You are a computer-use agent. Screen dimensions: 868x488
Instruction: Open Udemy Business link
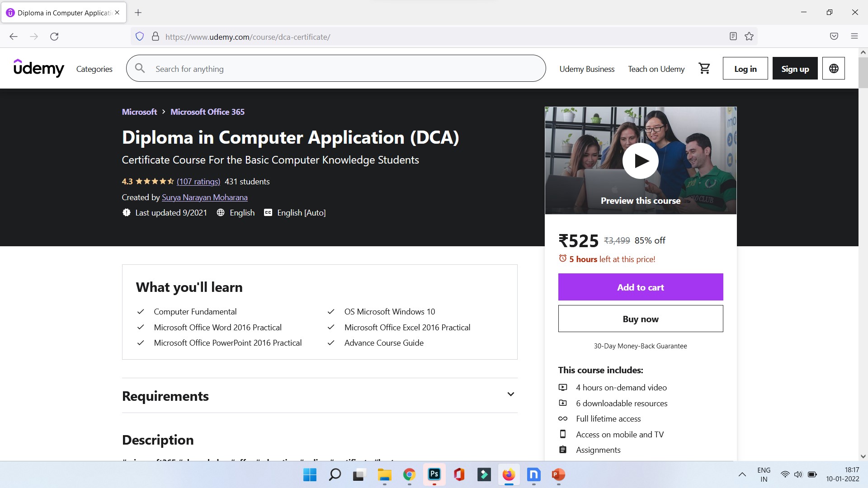(587, 69)
